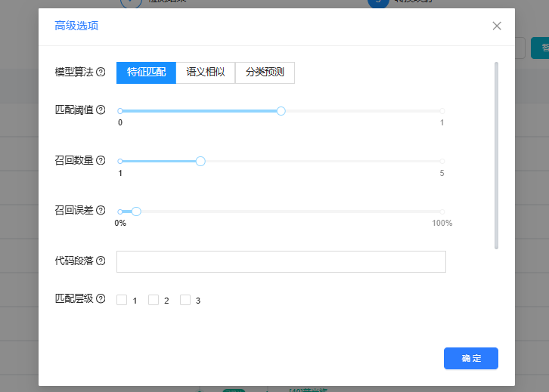The height and width of the screenshot is (392, 549).
Task: Click help icon beside 匹配阈值
Action: point(101,110)
